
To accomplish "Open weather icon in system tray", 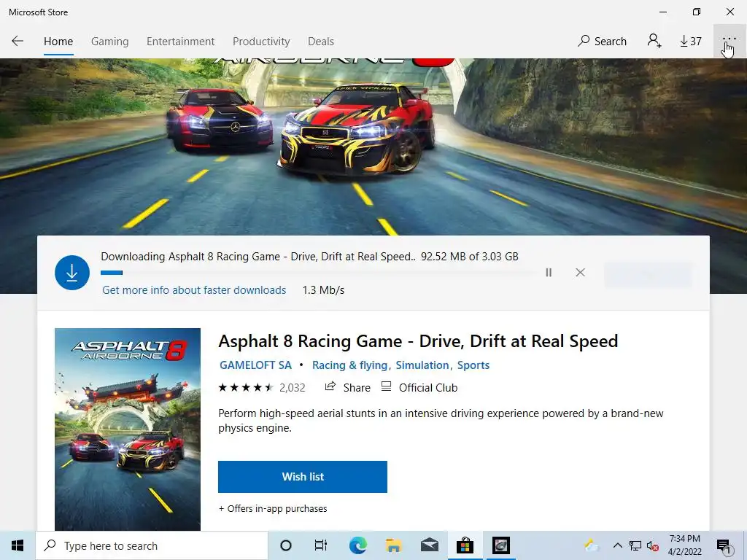I will (x=591, y=545).
